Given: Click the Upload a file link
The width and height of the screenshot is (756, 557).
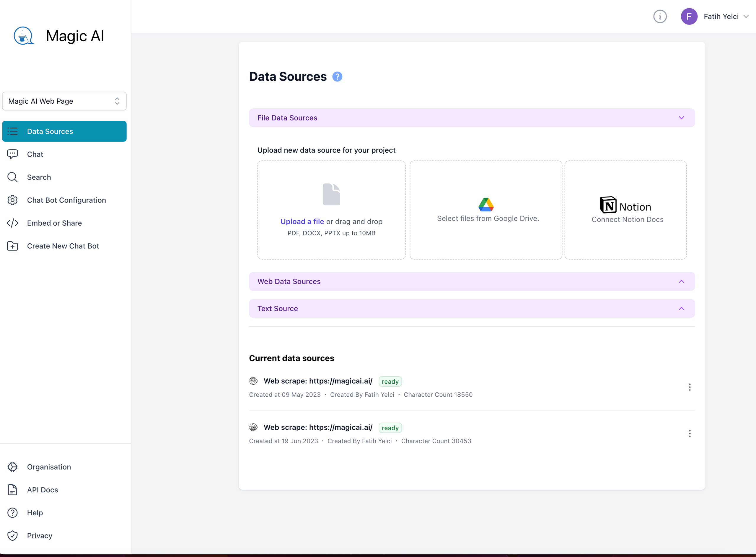Looking at the screenshot, I should point(302,222).
